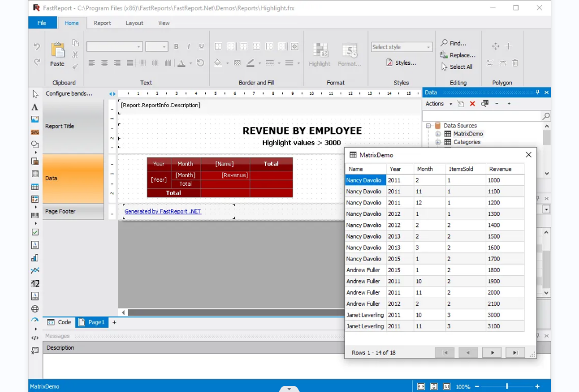Pin the Data panel

click(x=538, y=92)
